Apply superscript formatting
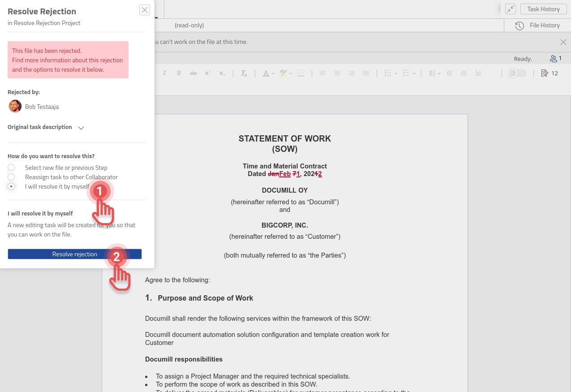571x392 pixels. (x=208, y=73)
